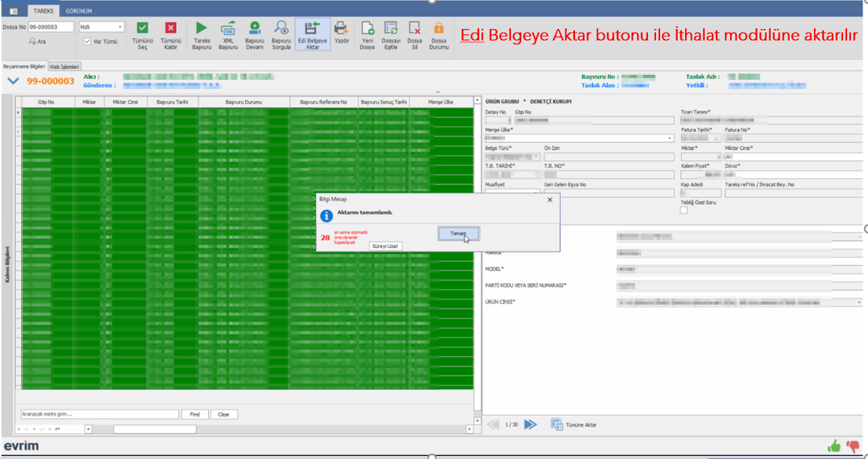The height and width of the screenshot is (459, 868).
Task: Click the Başvuru Durumu column header
Action: pyautogui.click(x=244, y=102)
